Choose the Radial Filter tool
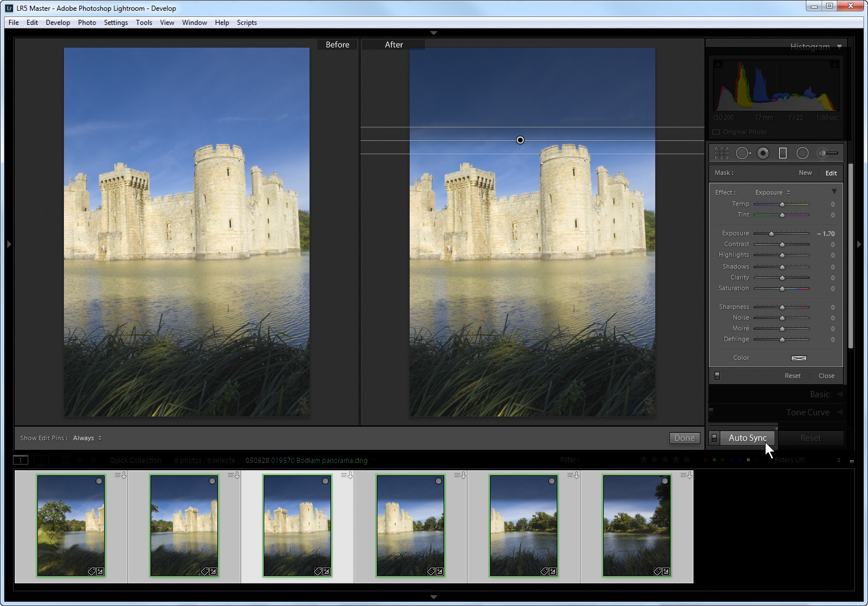 802,153
